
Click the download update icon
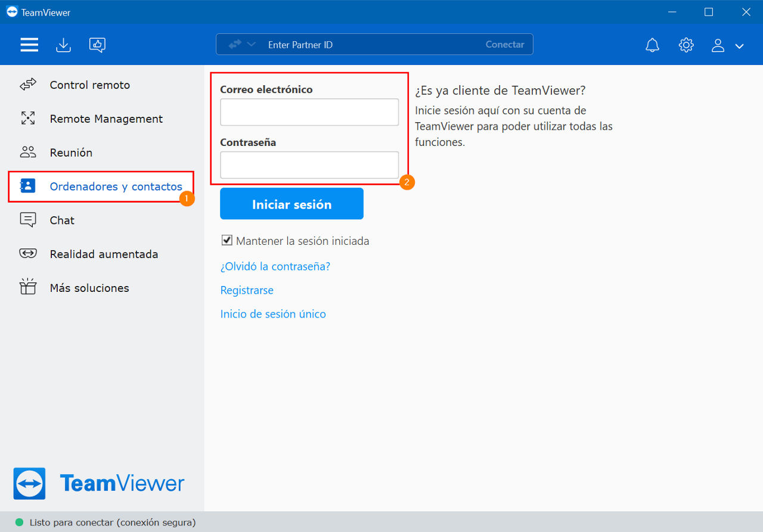63,45
